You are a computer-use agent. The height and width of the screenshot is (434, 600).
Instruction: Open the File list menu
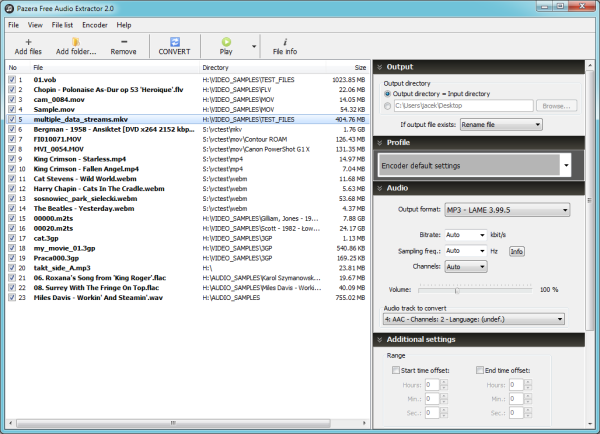(62, 25)
